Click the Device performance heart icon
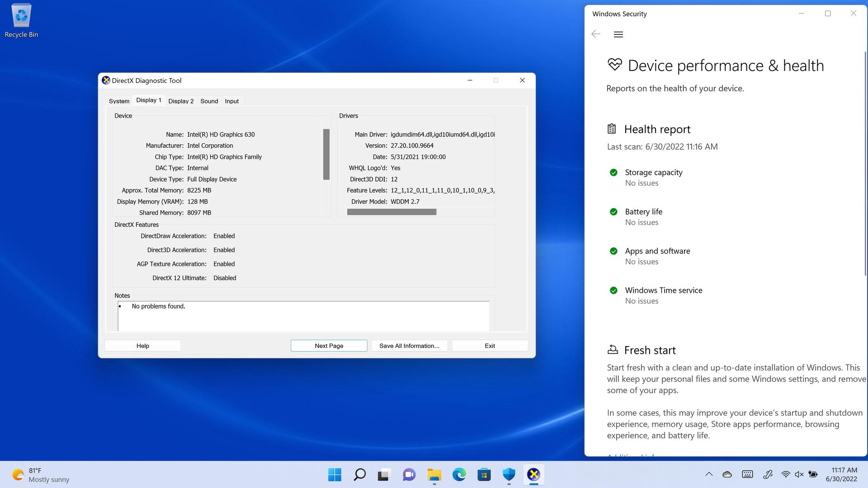868x488 pixels. point(615,65)
